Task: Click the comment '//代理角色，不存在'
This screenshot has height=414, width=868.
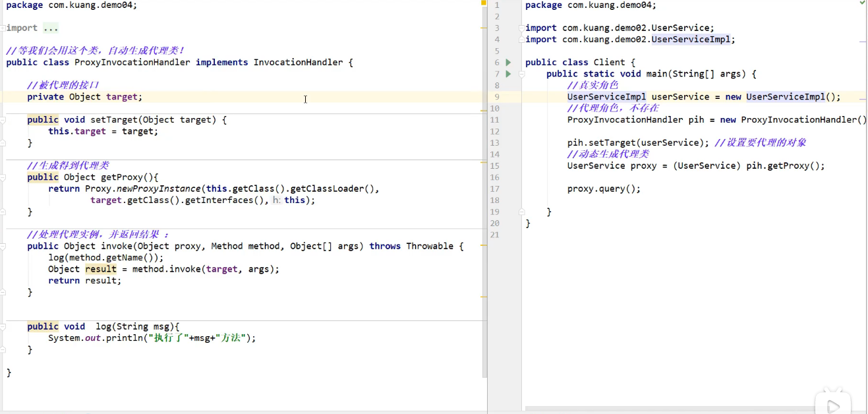Action: (613, 109)
